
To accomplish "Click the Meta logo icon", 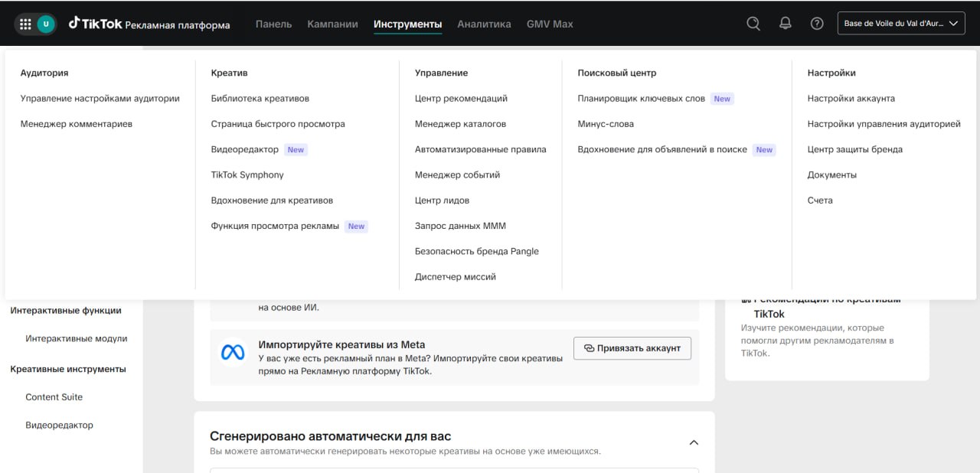I will pyautogui.click(x=233, y=352).
